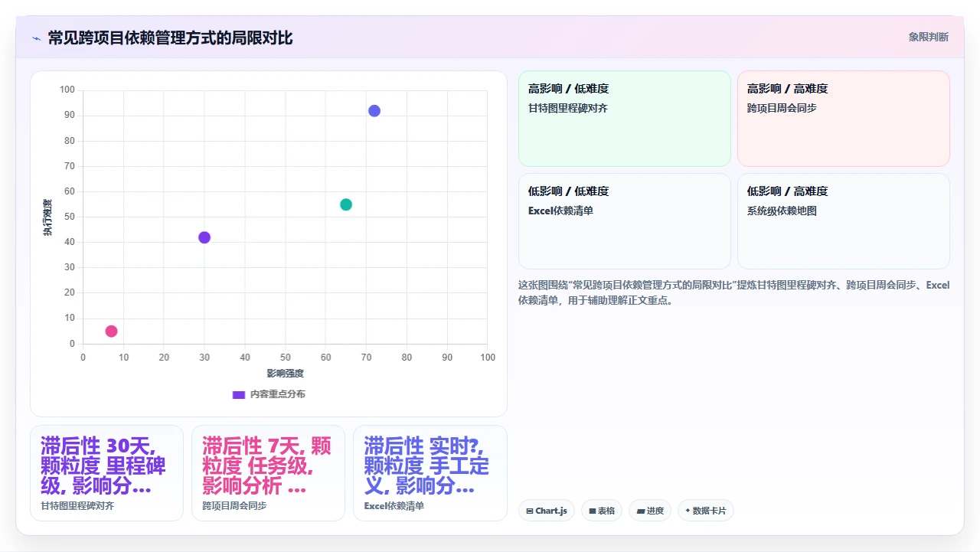Select the purple data point near 42
This screenshot has height=552, width=980.
click(x=204, y=237)
